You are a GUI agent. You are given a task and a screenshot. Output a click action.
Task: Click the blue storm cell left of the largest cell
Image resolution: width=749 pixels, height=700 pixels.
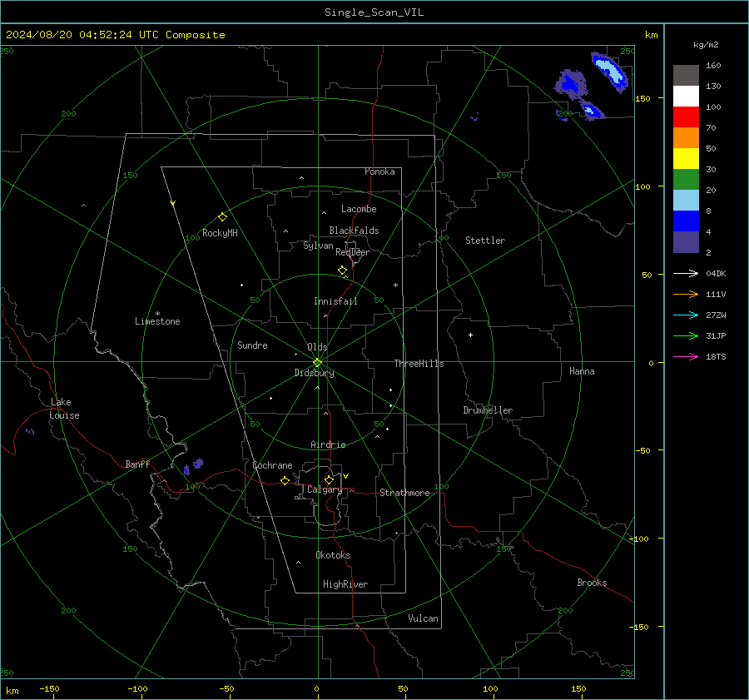570,84
